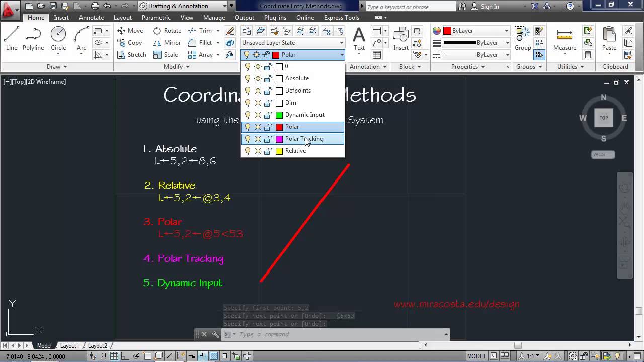Viewport: 644px width, 362px height.
Task: Toggle lightbulb on/off for layer 0
Action: click(x=247, y=66)
